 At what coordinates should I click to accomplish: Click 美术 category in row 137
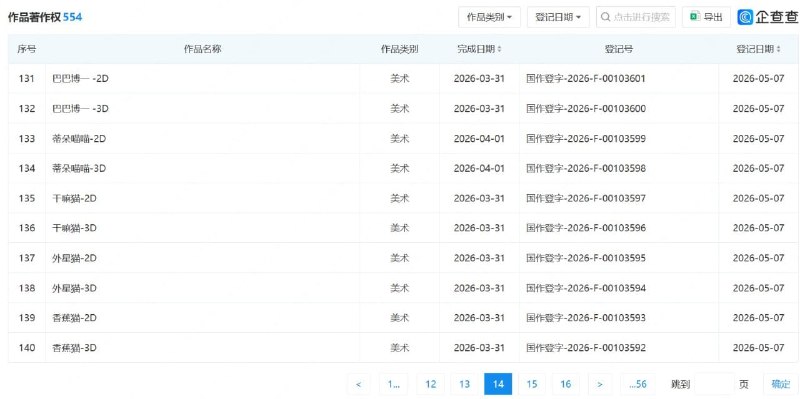coord(399,258)
